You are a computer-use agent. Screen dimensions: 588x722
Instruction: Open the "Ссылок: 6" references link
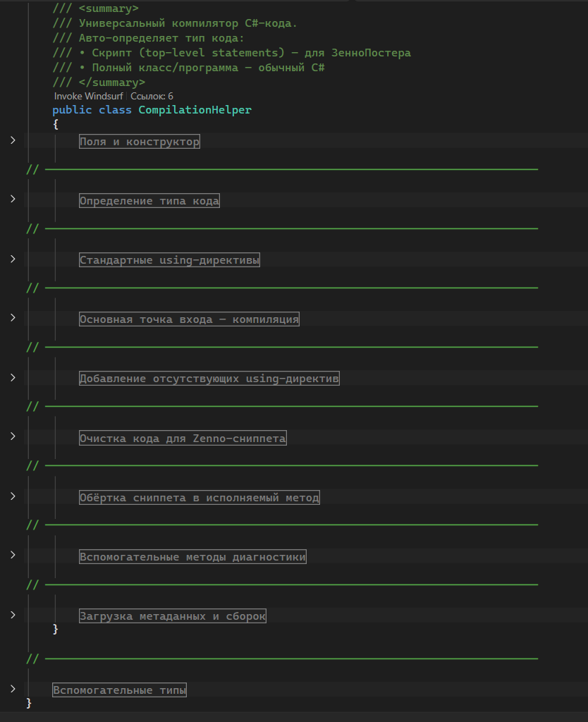[152, 96]
